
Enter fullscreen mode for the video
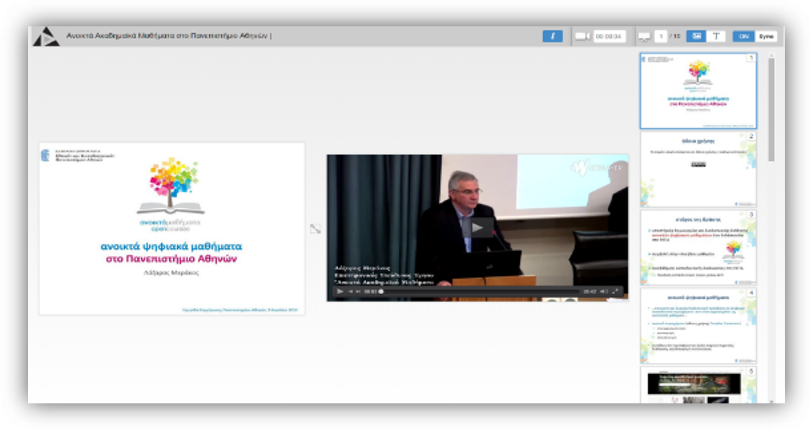616,292
